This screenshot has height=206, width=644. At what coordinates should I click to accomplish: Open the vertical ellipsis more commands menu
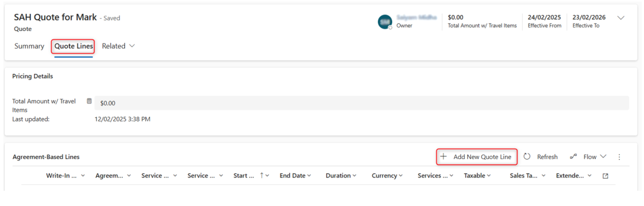(619, 157)
